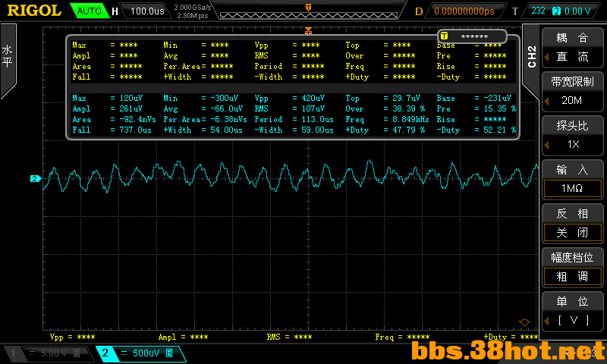Click the 2.80M pts memory depth readout
607x364 pixels.
point(193,16)
